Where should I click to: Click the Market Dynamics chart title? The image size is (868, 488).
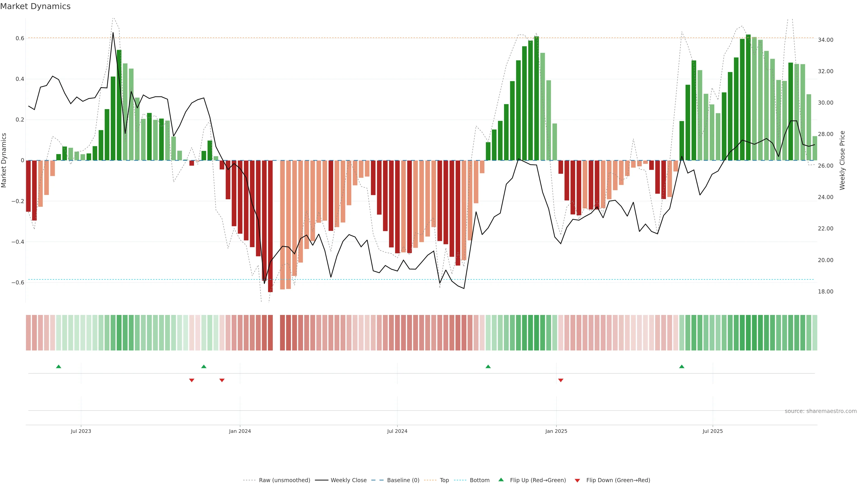pyautogui.click(x=35, y=6)
